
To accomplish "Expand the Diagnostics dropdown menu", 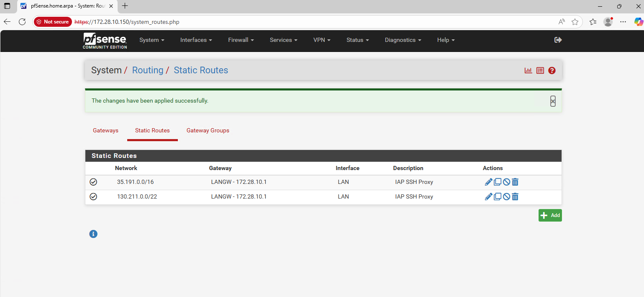I will [x=403, y=40].
